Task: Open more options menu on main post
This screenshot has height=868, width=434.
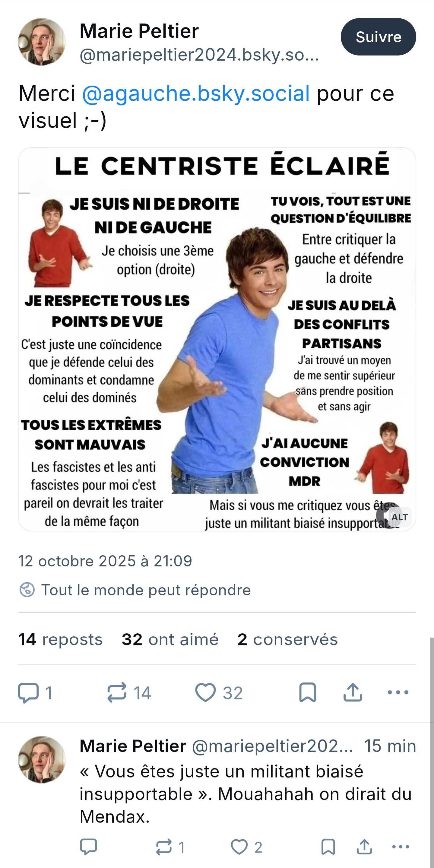Action: (398, 692)
